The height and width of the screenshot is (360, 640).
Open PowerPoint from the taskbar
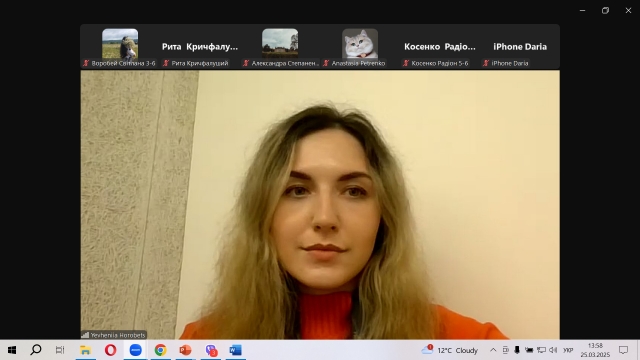pyautogui.click(x=185, y=350)
